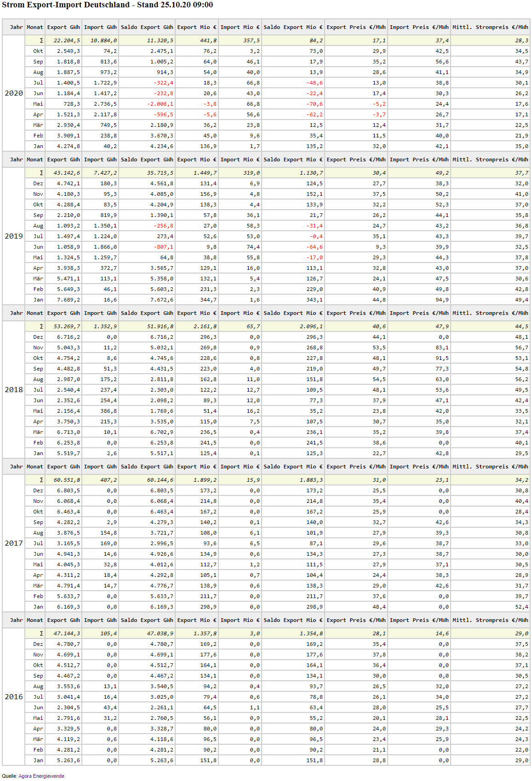The width and height of the screenshot is (532, 781).
Task: Select the 2016 total export 47.144,3
Action: pyautogui.click(x=67, y=633)
